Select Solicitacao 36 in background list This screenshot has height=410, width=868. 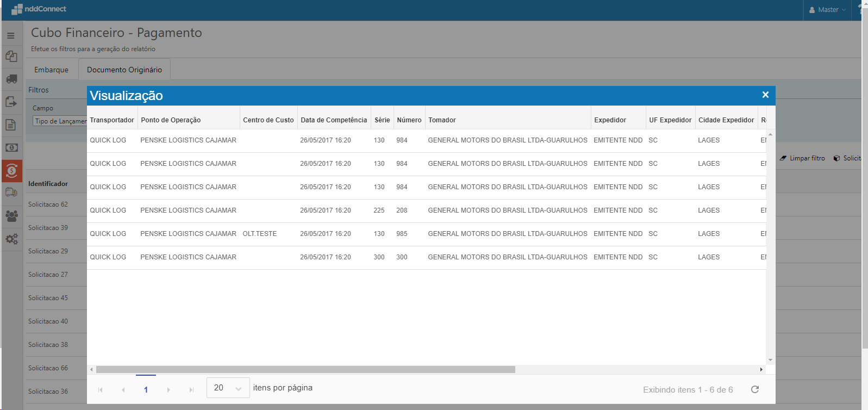point(48,392)
